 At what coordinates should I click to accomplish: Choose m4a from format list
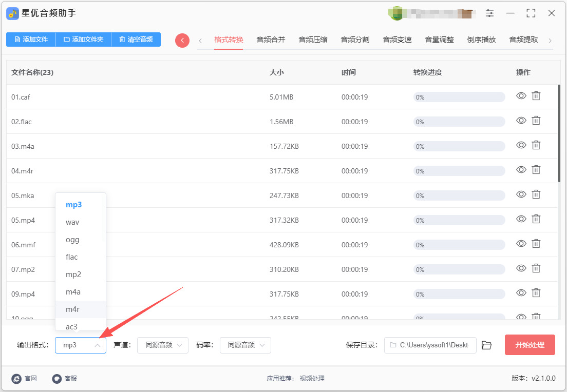point(80,291)
